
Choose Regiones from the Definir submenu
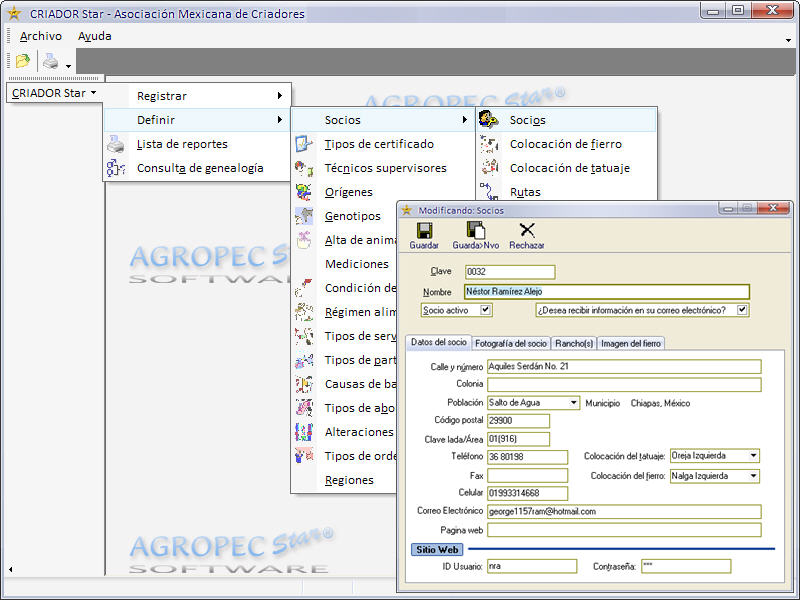tap(349, 480)
